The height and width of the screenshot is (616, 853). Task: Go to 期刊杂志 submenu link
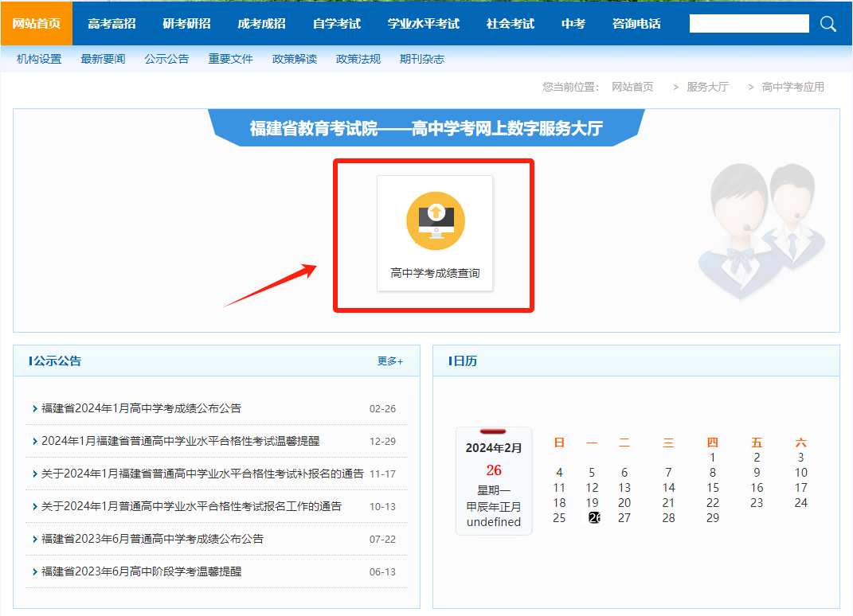coord(422,59)
